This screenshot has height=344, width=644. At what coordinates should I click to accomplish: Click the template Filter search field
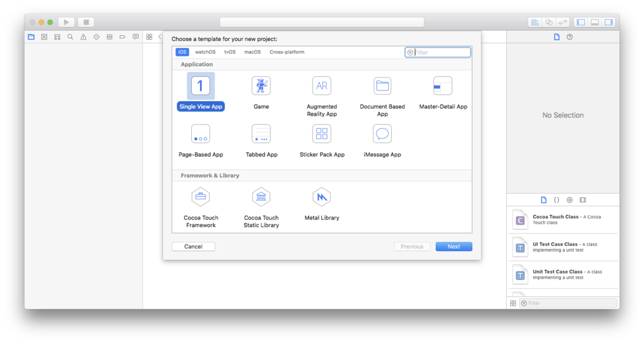[x=438, y=52]
